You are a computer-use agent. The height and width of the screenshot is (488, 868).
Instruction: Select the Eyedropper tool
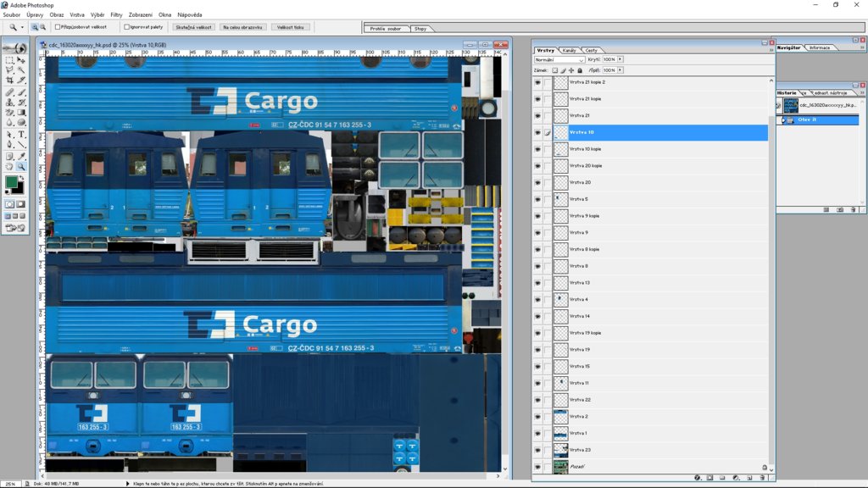tap(21, 157)
